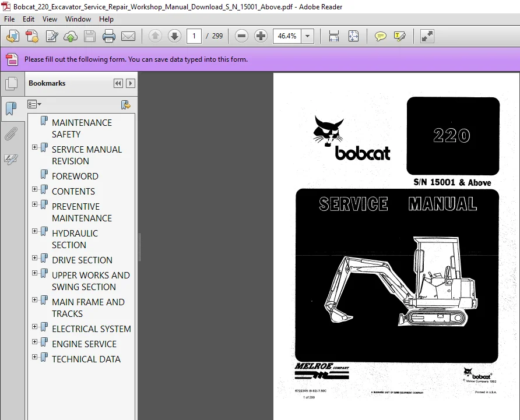This screenshot has height=420, width=520.
Task: Click the Convert file to PDF icon
Action: pyautogui.click(x=32, y=36)
